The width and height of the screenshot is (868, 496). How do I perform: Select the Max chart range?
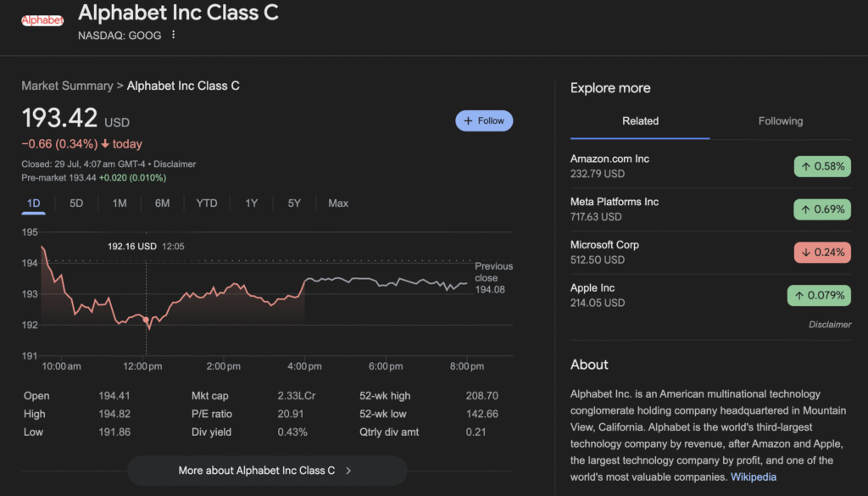[338, 203]
